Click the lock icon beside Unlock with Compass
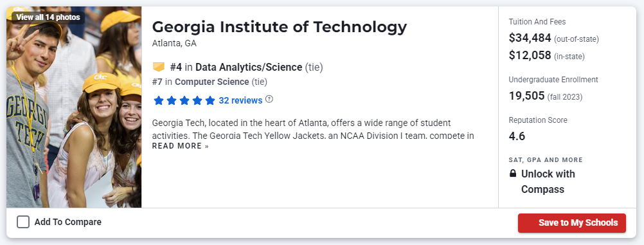 point(513,174)
